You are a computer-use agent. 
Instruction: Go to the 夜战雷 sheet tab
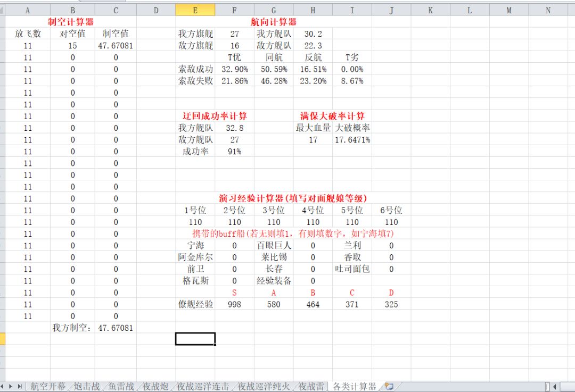[311, 386]
